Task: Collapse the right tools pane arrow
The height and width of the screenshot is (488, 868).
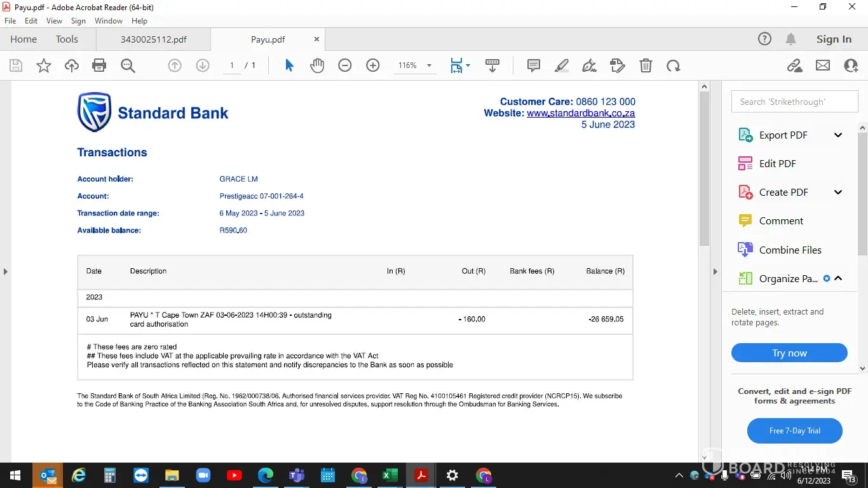Action: (715, 272)
